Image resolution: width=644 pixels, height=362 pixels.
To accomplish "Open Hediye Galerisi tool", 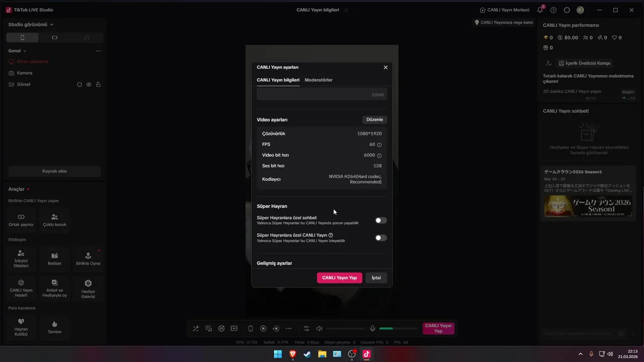I will click(x=88, y=289).
